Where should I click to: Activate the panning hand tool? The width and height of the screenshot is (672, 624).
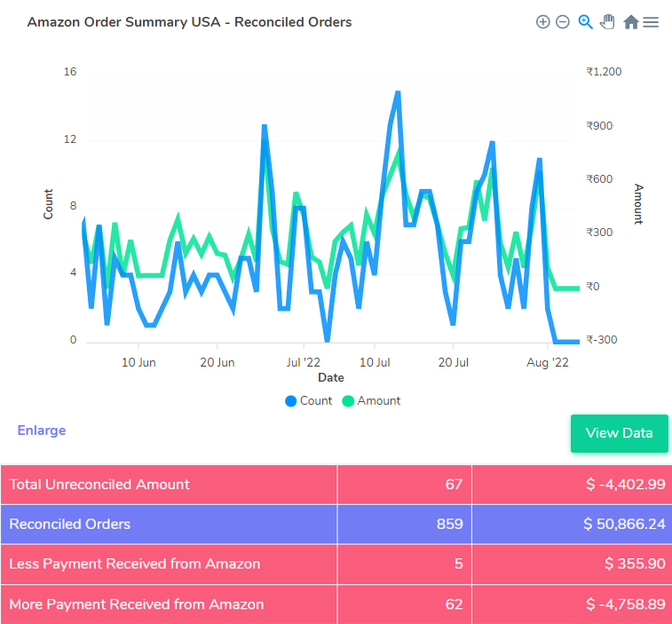click(x=607, y=22)
